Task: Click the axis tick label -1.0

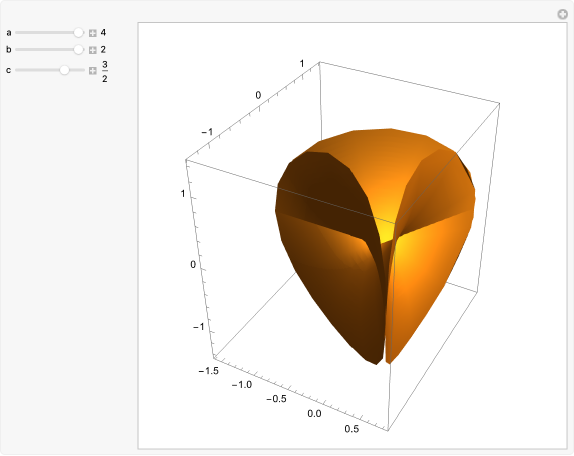Action: [x=242, y=385]
